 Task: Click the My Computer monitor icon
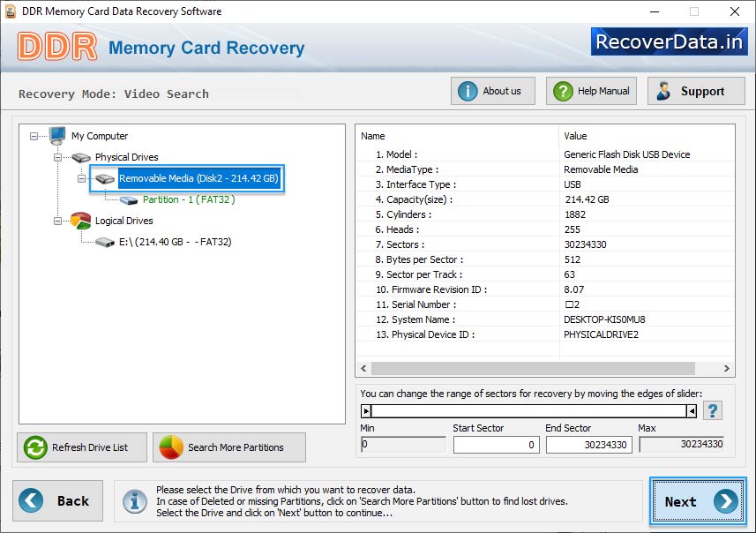point(57,136)
